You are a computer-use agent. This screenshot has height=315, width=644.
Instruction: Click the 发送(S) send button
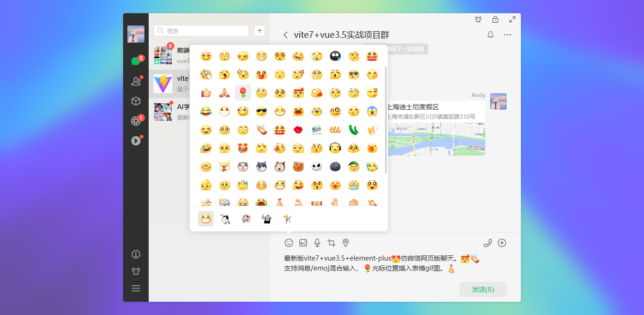tap(483, 289)
